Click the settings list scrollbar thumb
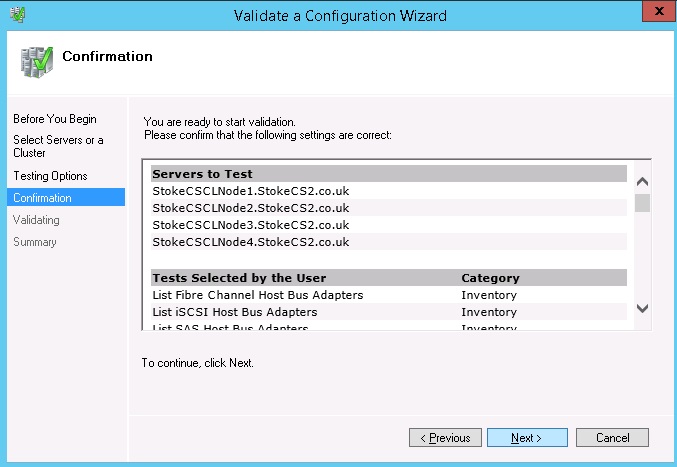This screenshot has height=467, width=677. [642, 203]
